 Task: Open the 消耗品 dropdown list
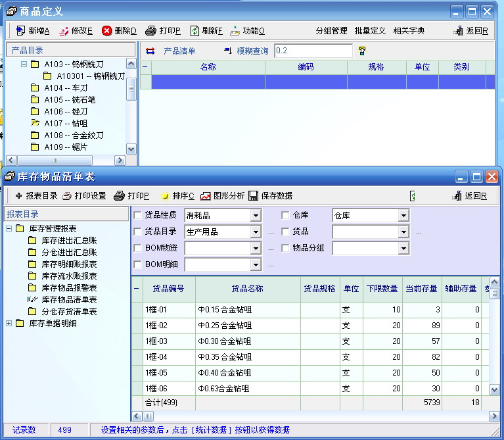(x=256, y=216)
